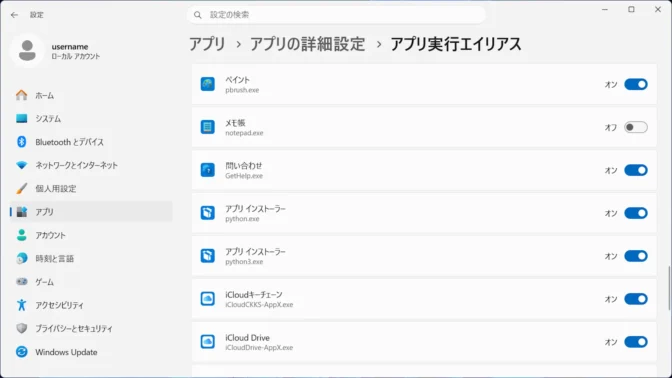This screenshot has width=672, height=378.
Task: Click app installer icon for python3.exe
Action: [207, 256]
